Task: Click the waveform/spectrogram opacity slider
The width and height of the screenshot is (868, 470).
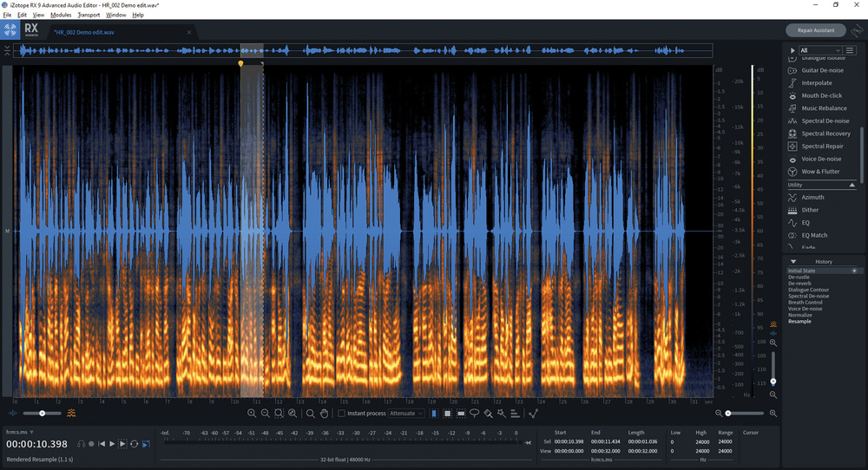Action: coord(42,413)
